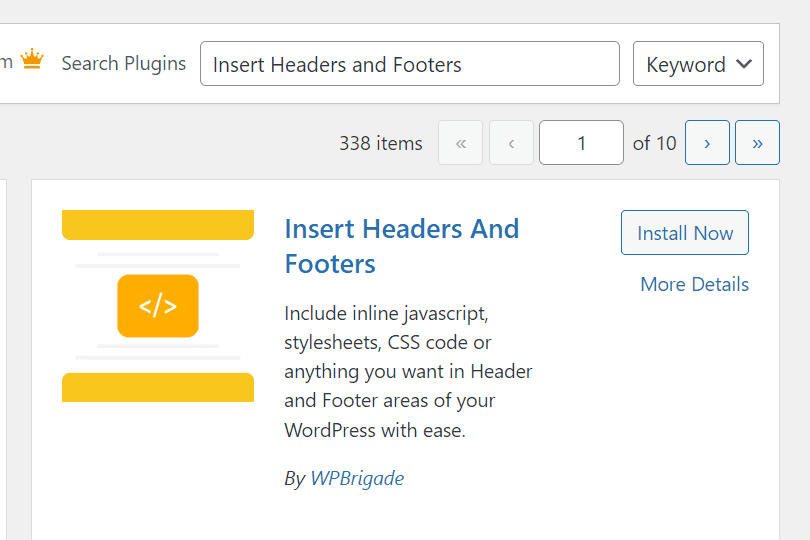Visit the WPBrigade author link
This screenshot has height=540, width=810.
[357, 478]
